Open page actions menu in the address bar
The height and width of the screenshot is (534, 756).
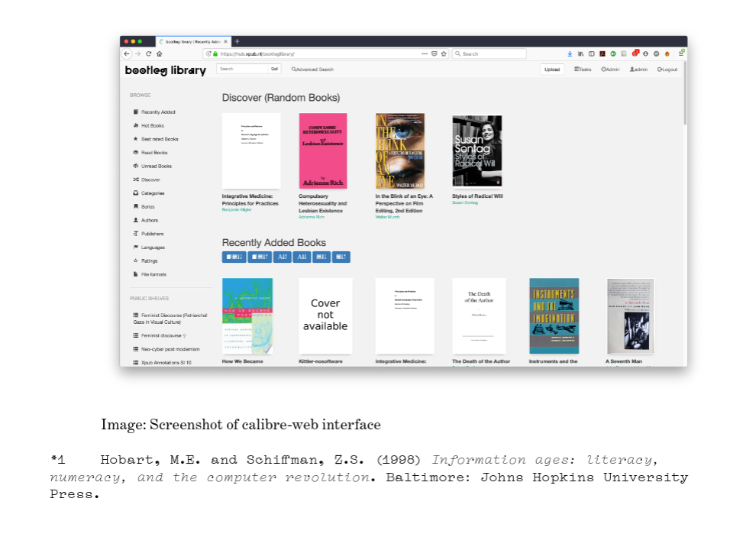[x=425, y=53]
